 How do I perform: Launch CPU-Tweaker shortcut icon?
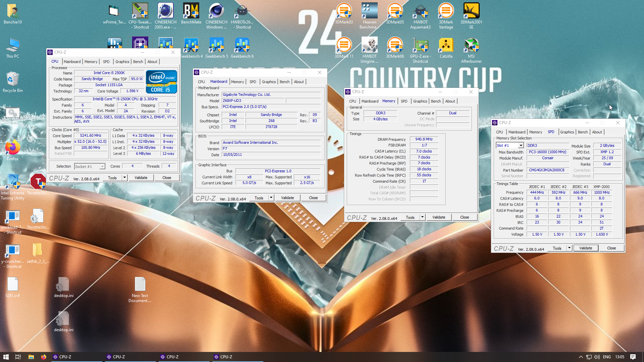click(140, 11)
